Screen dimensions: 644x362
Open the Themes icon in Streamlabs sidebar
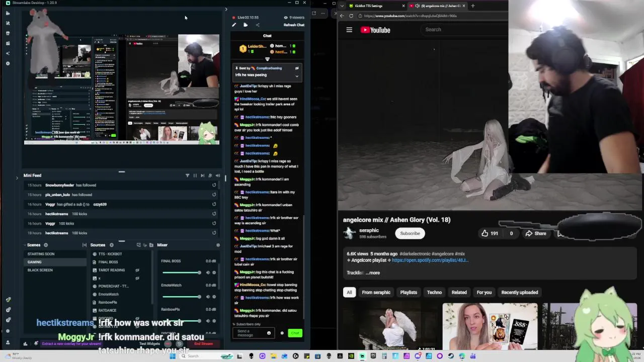(x=8, y=23)
